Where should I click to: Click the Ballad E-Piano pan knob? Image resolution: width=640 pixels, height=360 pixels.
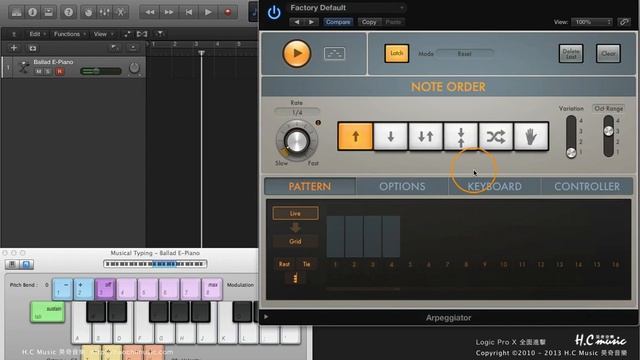tap(134, 68)
